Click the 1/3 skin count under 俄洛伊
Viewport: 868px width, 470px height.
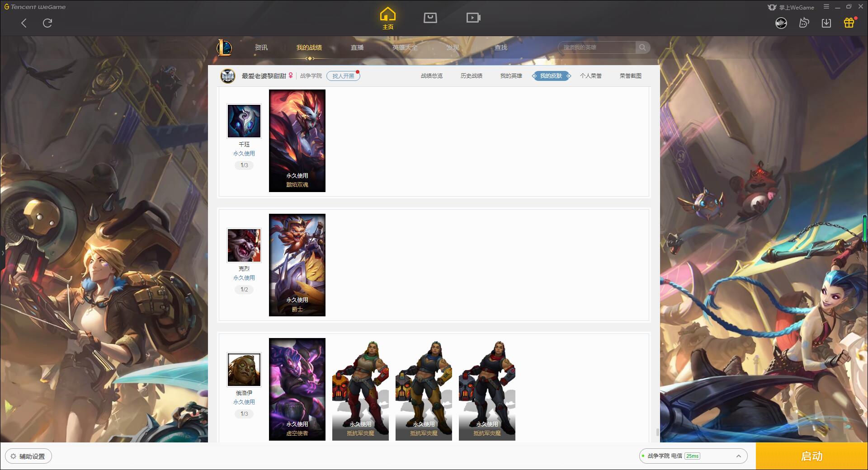244,414
